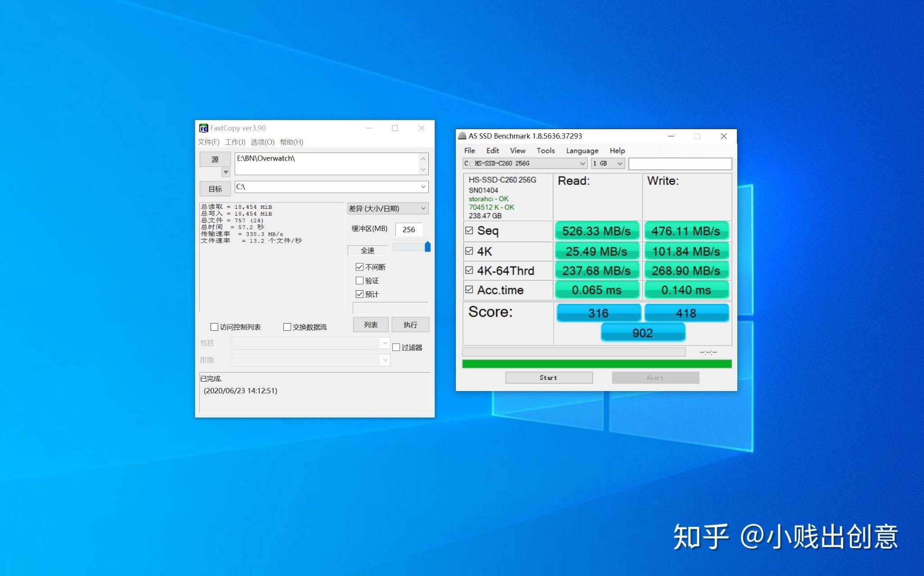This screenshot has width=924, height=576.
Task: Click the empty text field beside 1 GB
Action: [680, 163]
